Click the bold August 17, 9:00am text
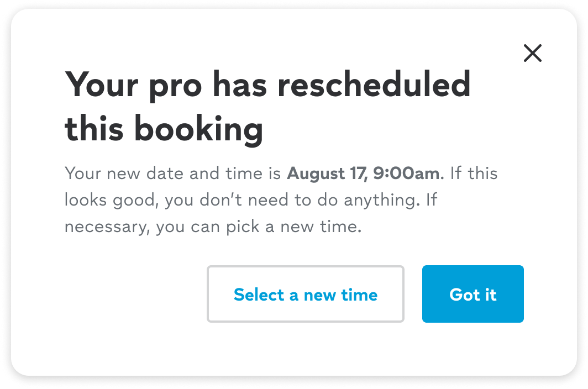Image resolution: width=588 pixels, height=389 pixels. [365, 174]
